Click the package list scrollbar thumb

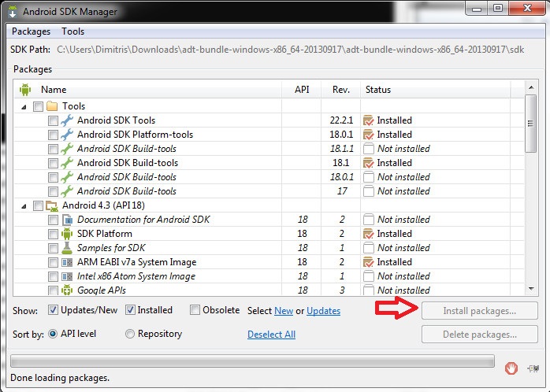pos(531,124)
